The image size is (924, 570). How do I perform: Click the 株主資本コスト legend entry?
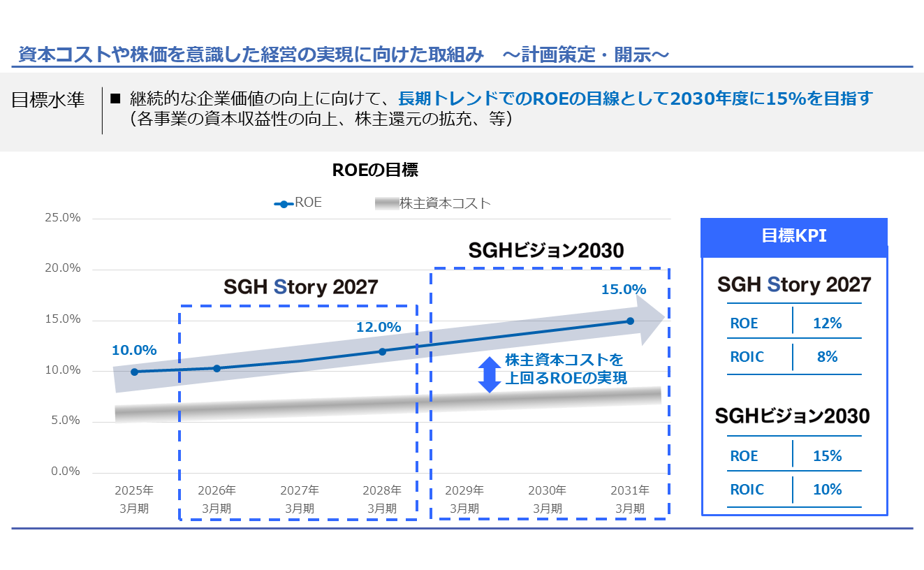point(433,203)
